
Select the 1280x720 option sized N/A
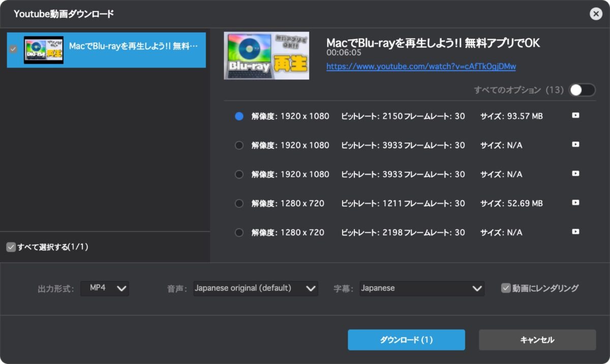(x=239, y=232)
